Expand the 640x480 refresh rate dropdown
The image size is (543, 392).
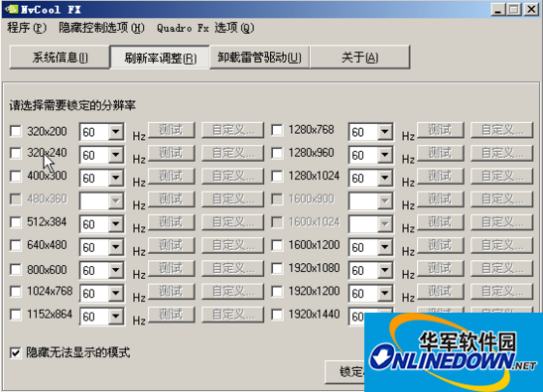(116, 247)
